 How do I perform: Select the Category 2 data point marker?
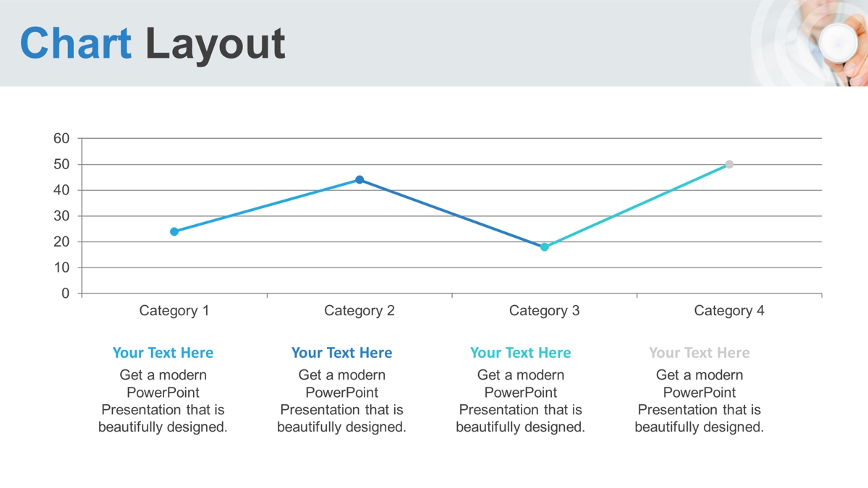[359, 180]
